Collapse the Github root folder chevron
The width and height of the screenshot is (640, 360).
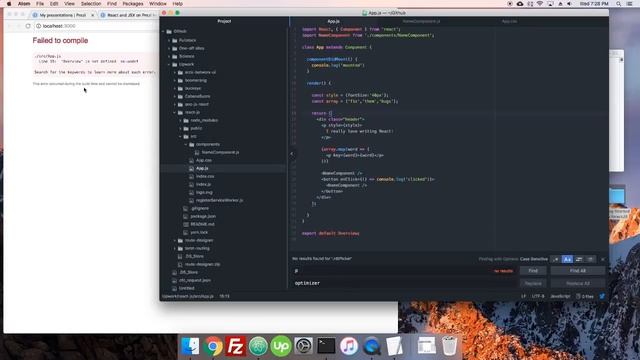pos(164,31)
